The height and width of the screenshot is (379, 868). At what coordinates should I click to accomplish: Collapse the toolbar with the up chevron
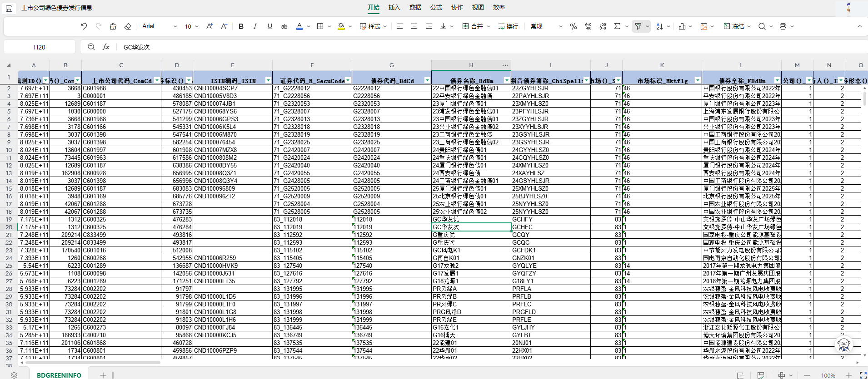tap(860, 26)
